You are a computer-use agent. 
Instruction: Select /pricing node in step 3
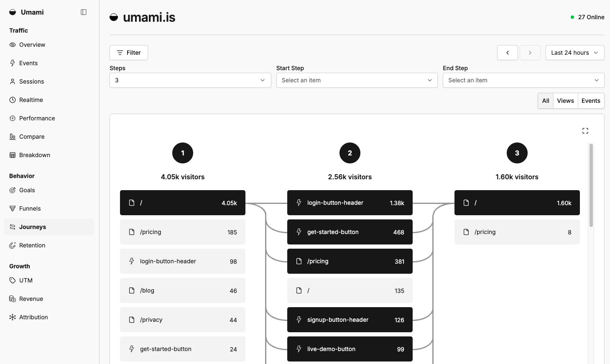point(517,232)
